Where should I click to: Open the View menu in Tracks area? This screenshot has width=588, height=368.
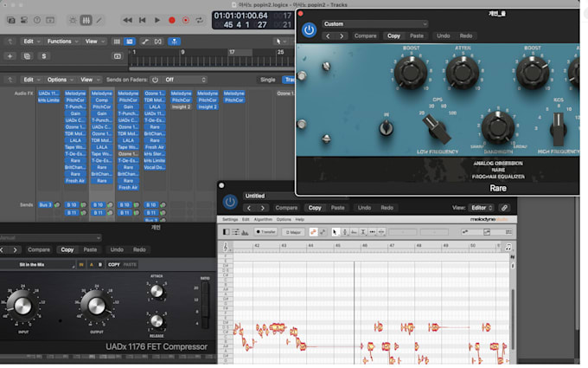pos(94,42)
